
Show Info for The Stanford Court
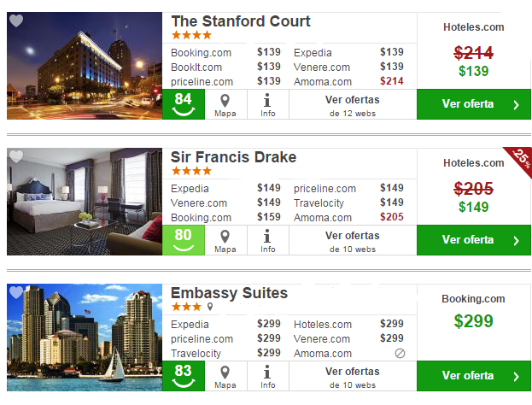pyautogui.click(x=268, y=104)
